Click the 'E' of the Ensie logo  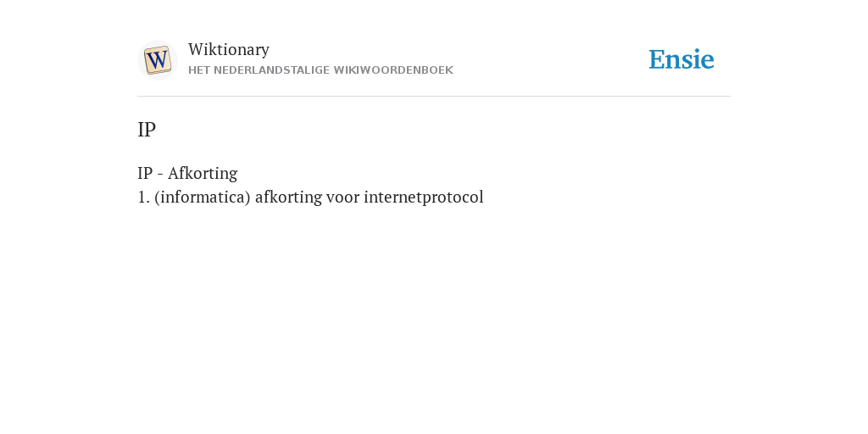click(657, 60)
